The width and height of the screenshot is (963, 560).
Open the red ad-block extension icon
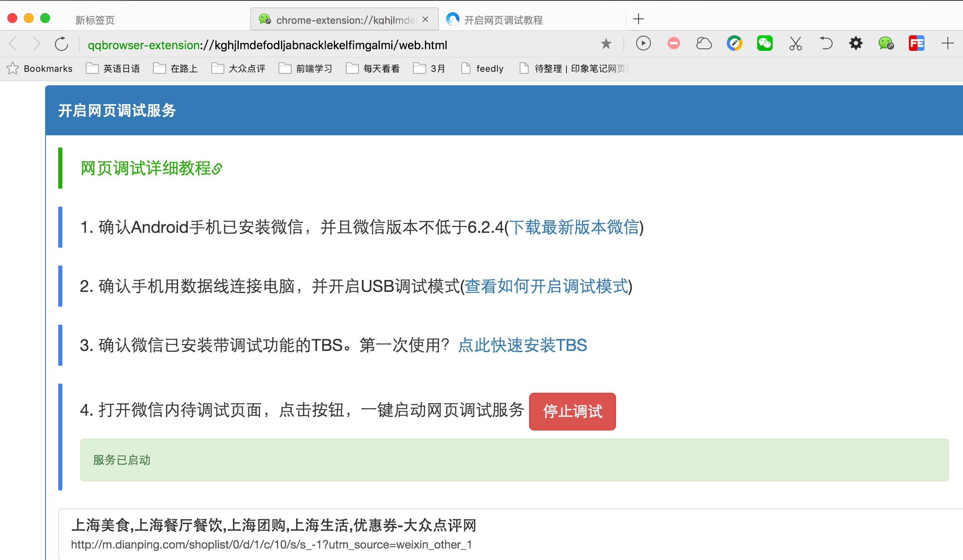[673, 43]
